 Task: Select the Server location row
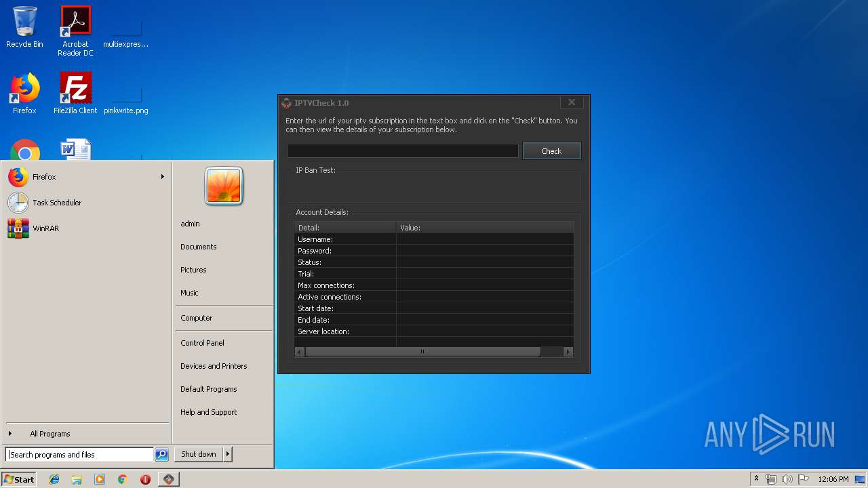click(434, 331)
